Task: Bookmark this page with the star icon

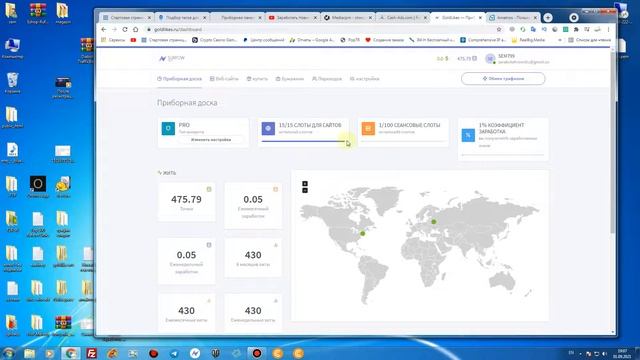Action: (499, 29)
